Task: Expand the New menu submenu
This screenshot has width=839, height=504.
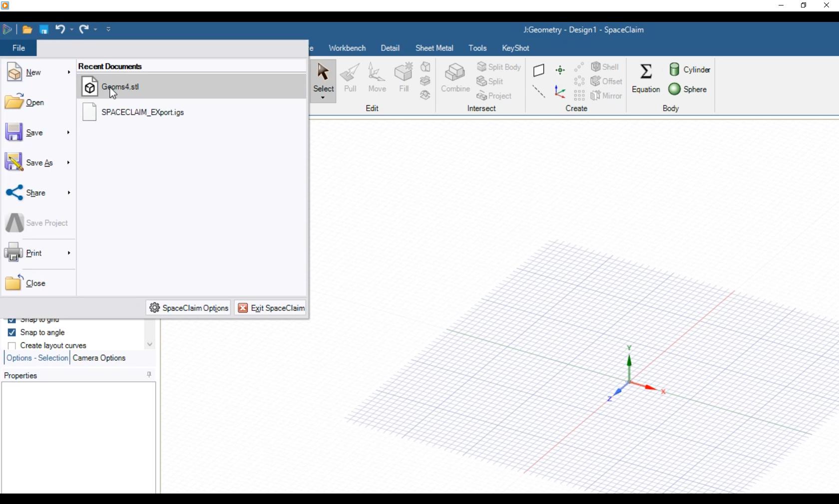Action: coord(68,72)
